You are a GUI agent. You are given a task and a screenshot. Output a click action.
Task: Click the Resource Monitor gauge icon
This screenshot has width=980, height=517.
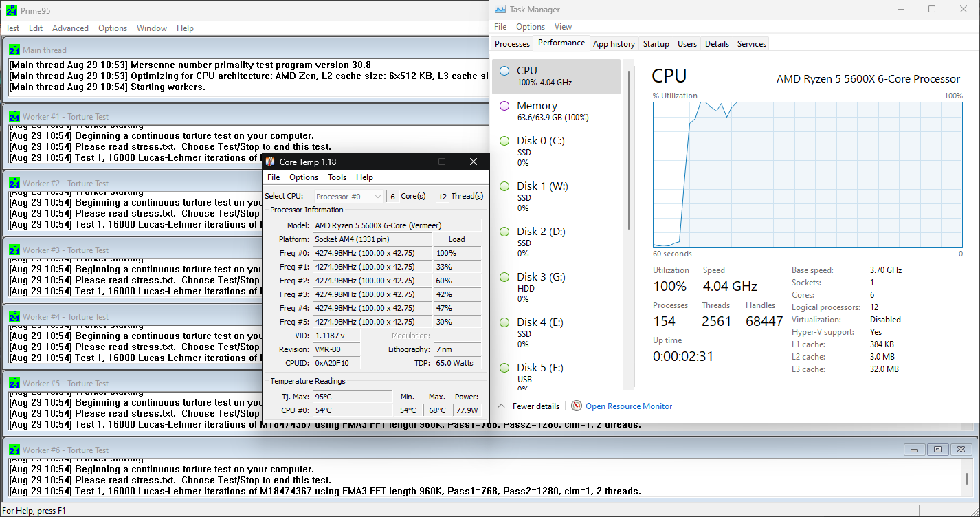577,406
